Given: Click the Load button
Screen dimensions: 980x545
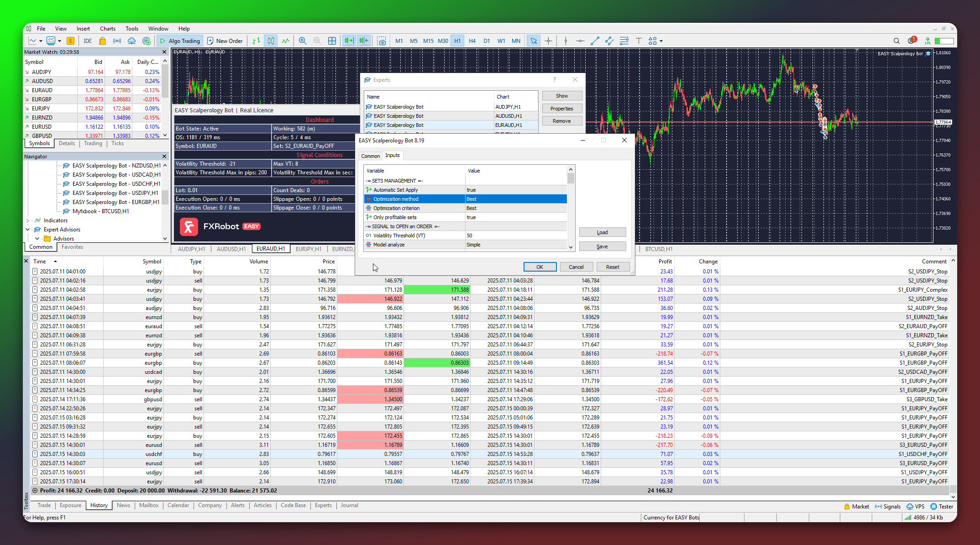Looking at the screenshot, I should pos(602,232).
